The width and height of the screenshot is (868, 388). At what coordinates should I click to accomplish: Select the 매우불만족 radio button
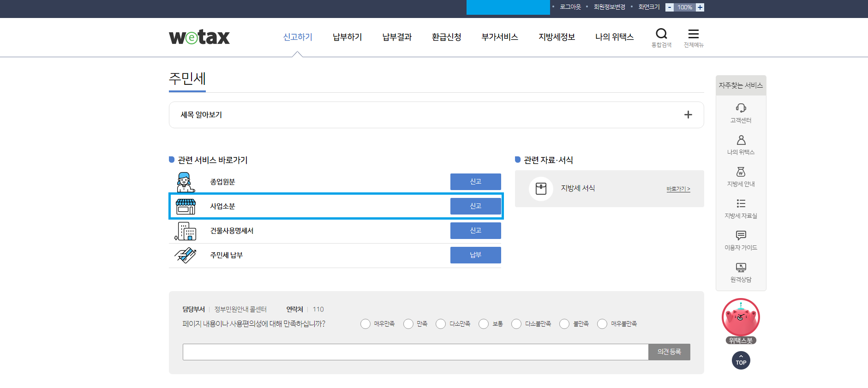[602, 324]
